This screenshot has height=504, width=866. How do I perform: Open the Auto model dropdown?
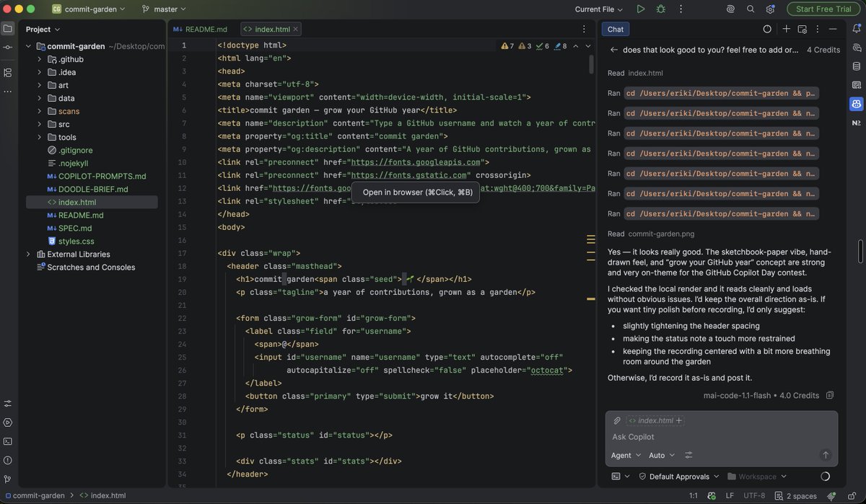pos(662,455)
